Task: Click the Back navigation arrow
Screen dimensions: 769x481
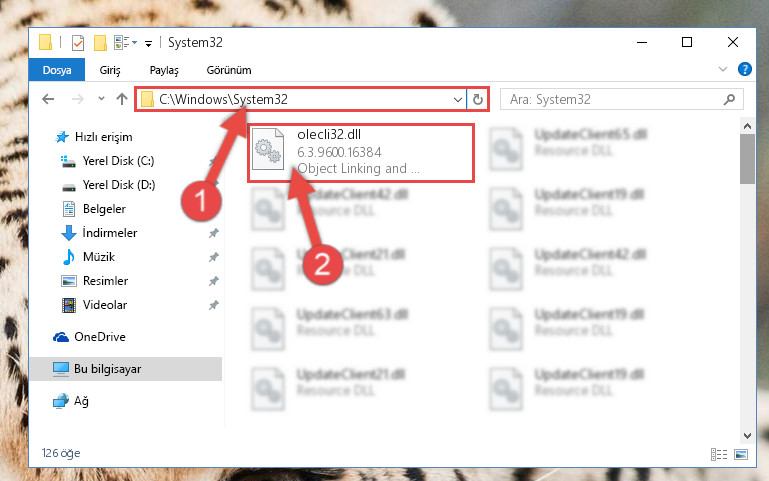Action: pyautogui.click(x=48, y=100)
